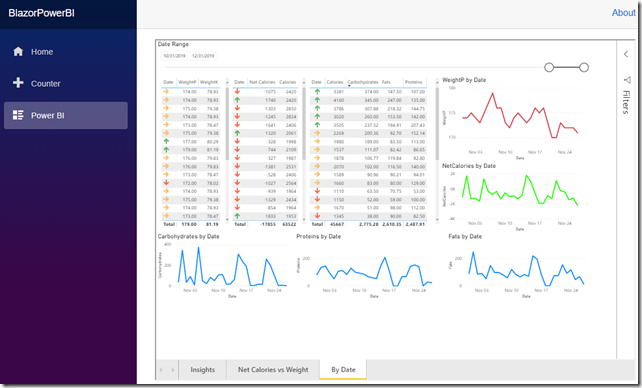Click scroll-down arrow of WeightP table
This screenshot has width=642, height=388.
pyautogui.click(x=227, y=219)
